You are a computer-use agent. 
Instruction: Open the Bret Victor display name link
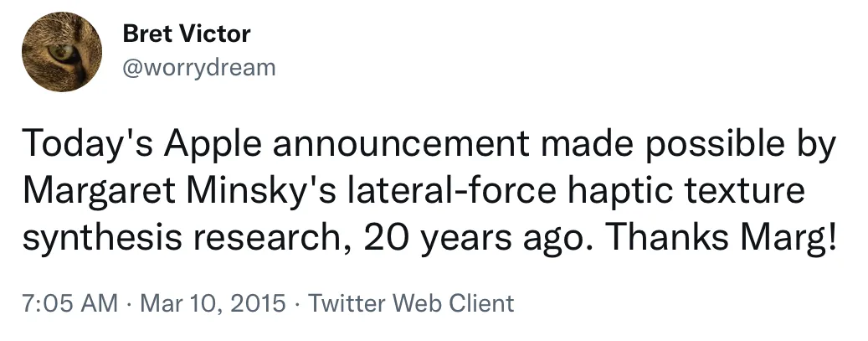[186, 34]
